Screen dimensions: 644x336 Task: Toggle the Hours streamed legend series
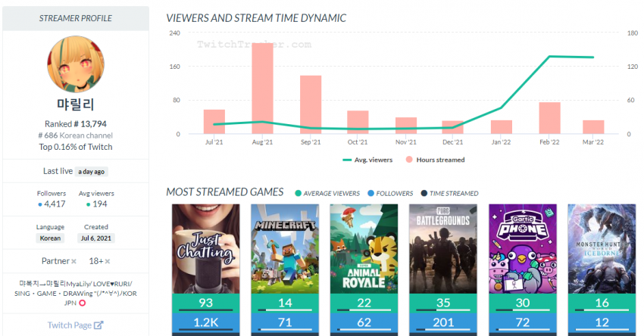tap(436, 160)
